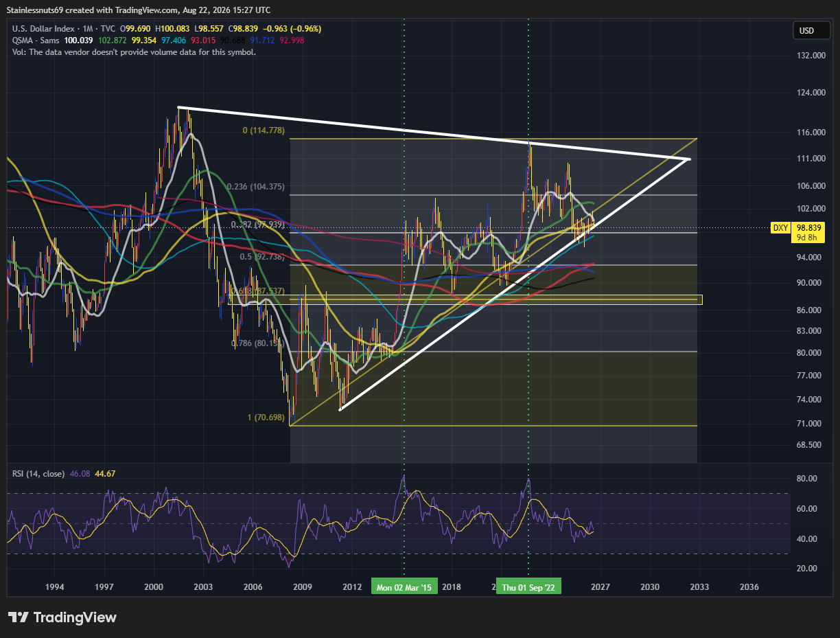Click the '9d 8h' countdown label

pyautogui.click(x=806, y=238)
